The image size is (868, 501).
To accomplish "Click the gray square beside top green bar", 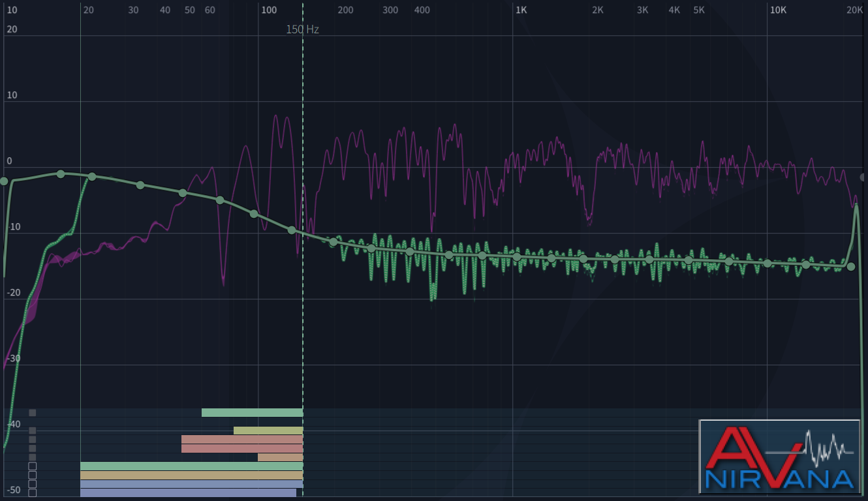I will pos(33,412).
